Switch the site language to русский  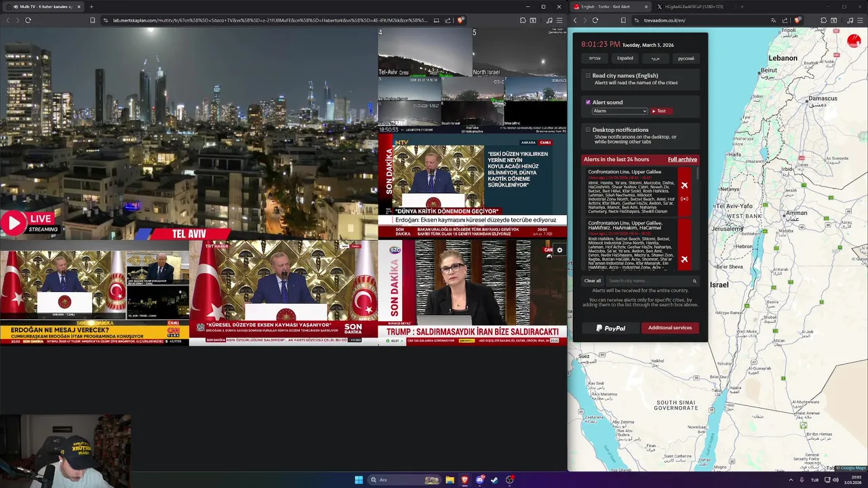686,58
